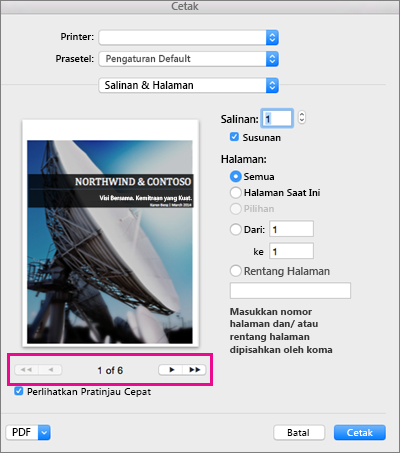Jump to last preview page

click(194, 370)
